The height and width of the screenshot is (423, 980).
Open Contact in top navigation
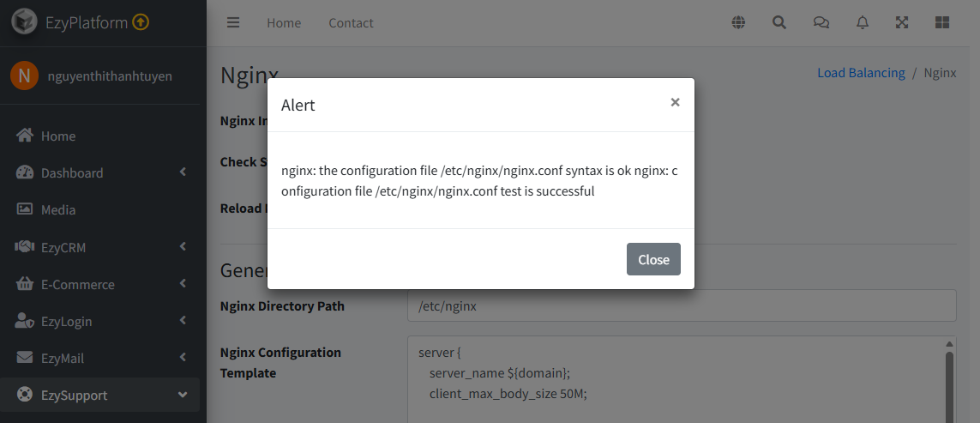coord(351,22)
